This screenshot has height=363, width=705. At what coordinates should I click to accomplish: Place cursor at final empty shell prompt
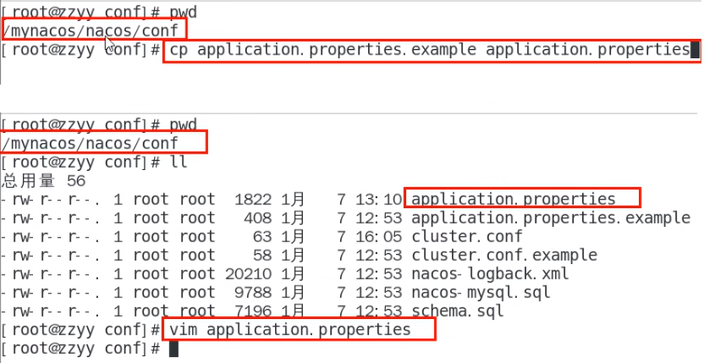click(174, 349)
